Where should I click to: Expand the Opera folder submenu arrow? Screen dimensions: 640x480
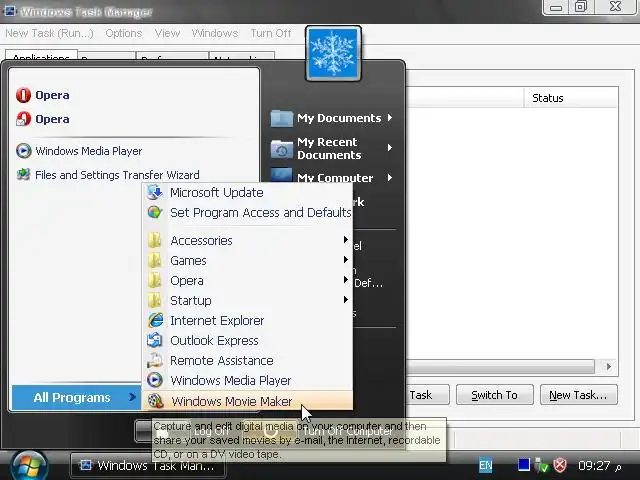(x=346, y=280)
